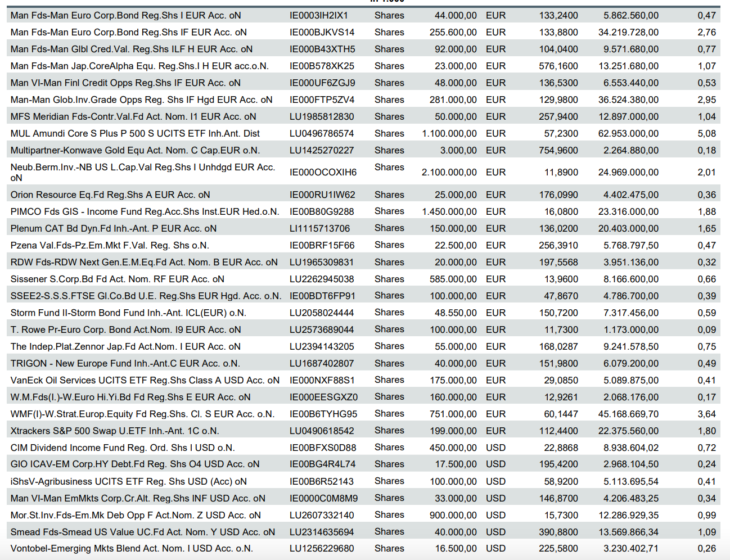Click market value 5.862.560,00
Image resolution: width=730 pixels, height=560 pixels.
(x=631, y=16)
